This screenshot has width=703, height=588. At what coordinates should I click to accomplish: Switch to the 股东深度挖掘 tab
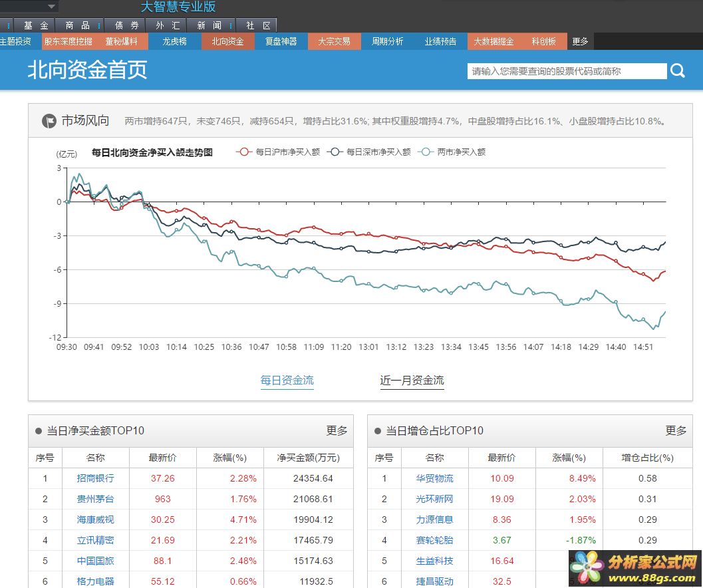pos(68,41)
